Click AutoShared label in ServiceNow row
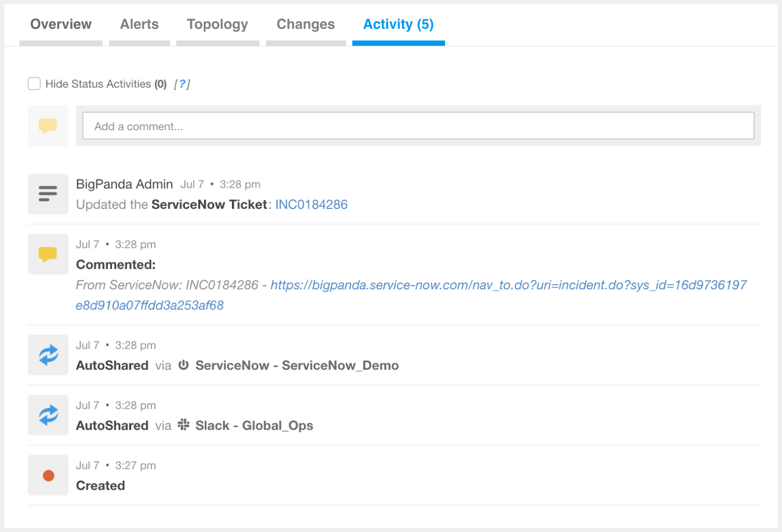 pyautogui.click(x=112, y=366)
